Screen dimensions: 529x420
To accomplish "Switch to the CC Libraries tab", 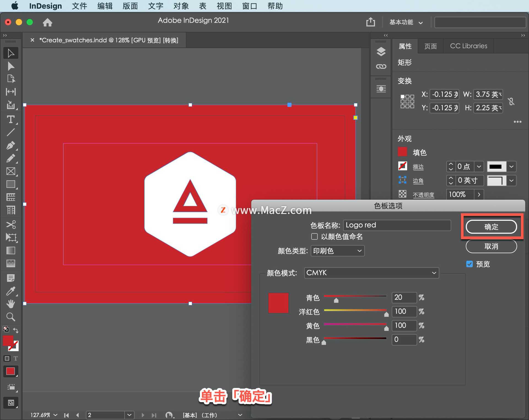I will (x=468, y=46).
